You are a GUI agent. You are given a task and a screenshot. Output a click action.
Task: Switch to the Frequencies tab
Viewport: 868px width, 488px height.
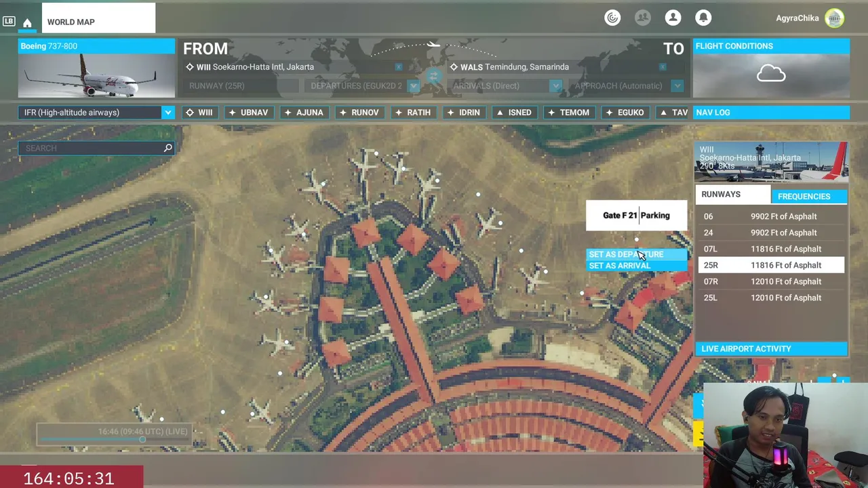pos(809,196)
